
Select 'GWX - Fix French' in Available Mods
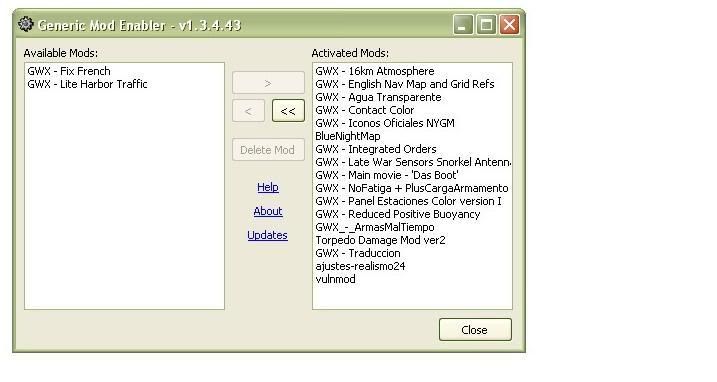pyautogui.click(x=69, y=71)
